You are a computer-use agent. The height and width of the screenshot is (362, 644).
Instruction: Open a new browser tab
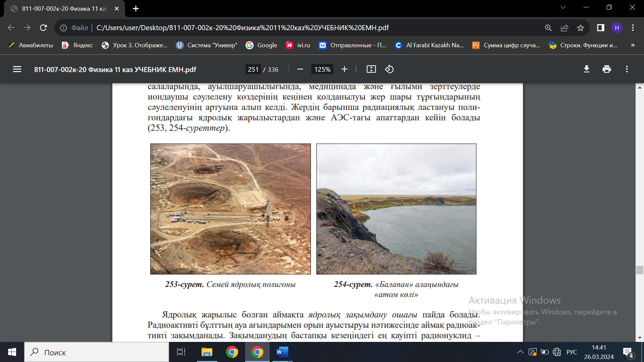tap(136, 9)
